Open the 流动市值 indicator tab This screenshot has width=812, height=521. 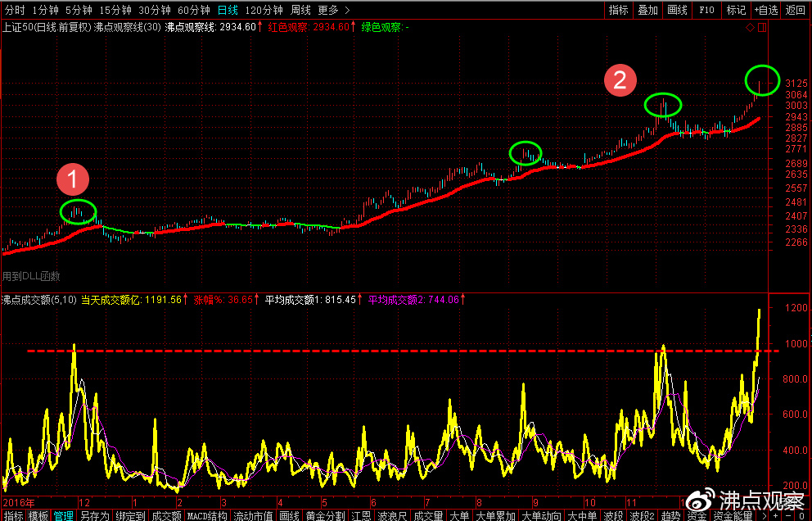coord(253,516)
